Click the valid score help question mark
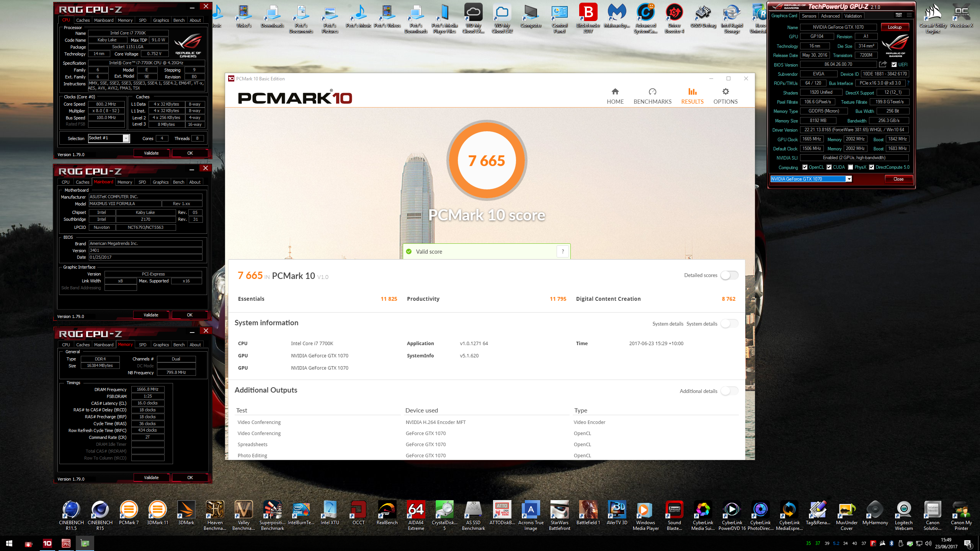 [x=562, y=251]
